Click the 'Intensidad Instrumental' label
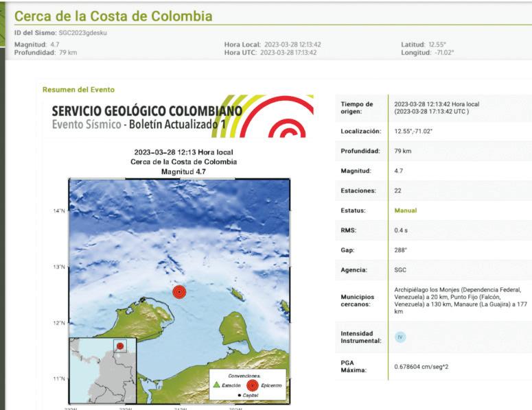Viewport: 532px width, 410px height. pyautogui.click(x=361, y=337)
